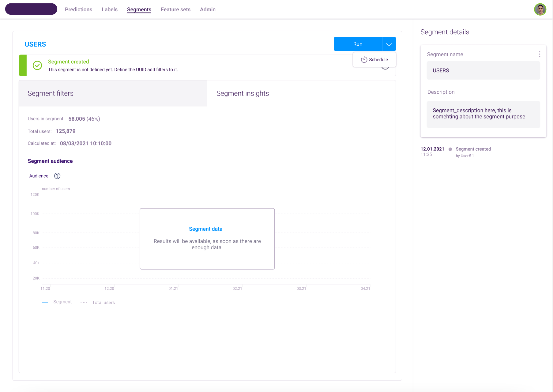Click the segment Description text field
The height and width of the screenshot is (392, 553).
click(x=483, y=114)
